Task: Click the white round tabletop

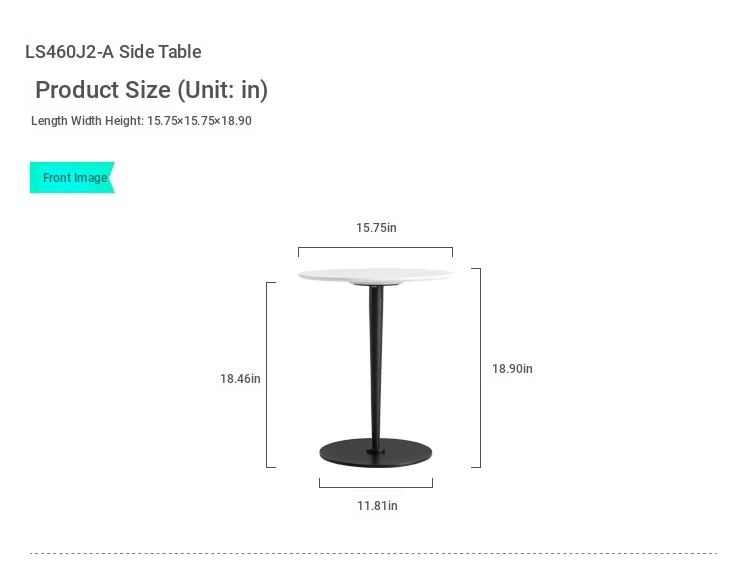Action: pyautogui.click(x=375, y=275)
